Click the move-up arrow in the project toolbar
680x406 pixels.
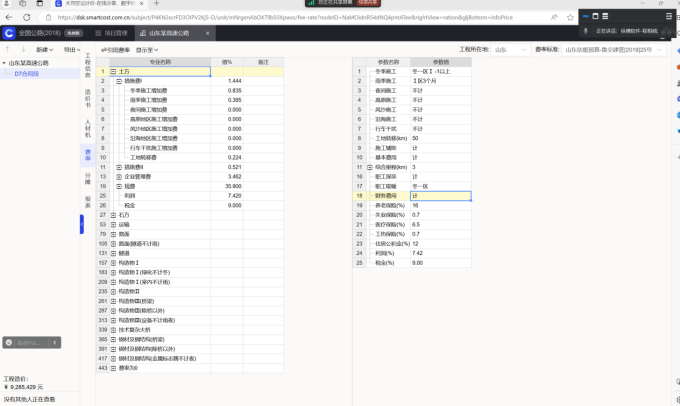click(x=8, y=49)
